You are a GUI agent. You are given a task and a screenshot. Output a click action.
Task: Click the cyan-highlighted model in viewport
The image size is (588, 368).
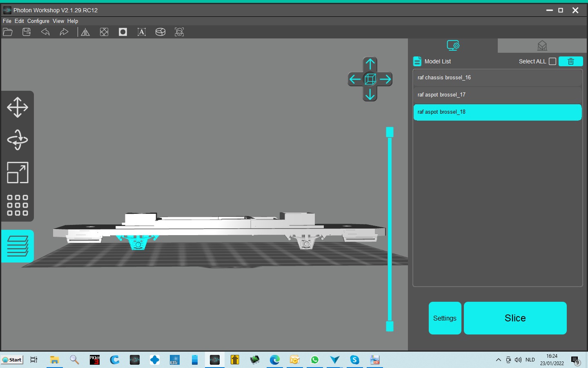click(138, 242)
